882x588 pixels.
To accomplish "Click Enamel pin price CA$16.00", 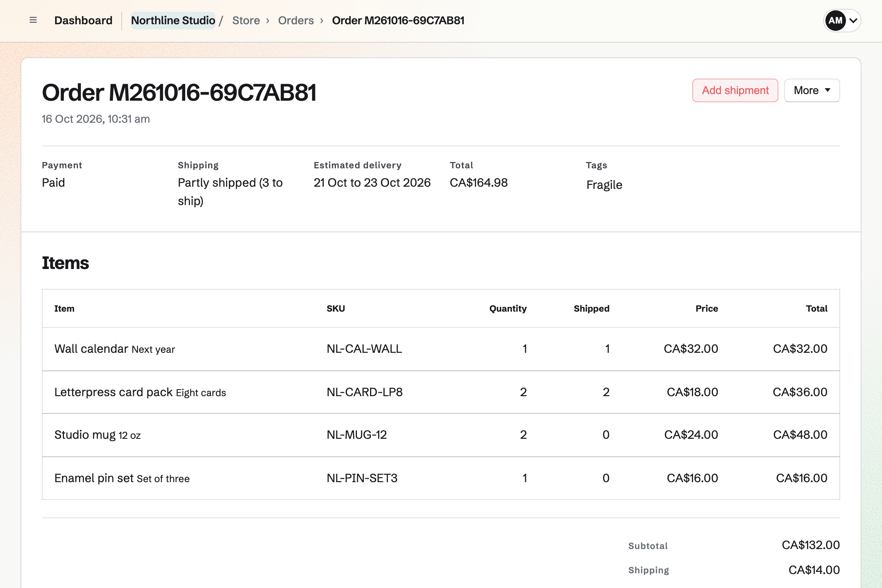I will click(692, 478).
